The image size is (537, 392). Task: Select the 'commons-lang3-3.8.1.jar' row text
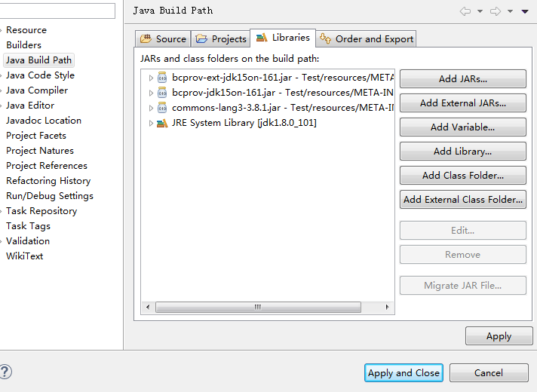[283, 108]
